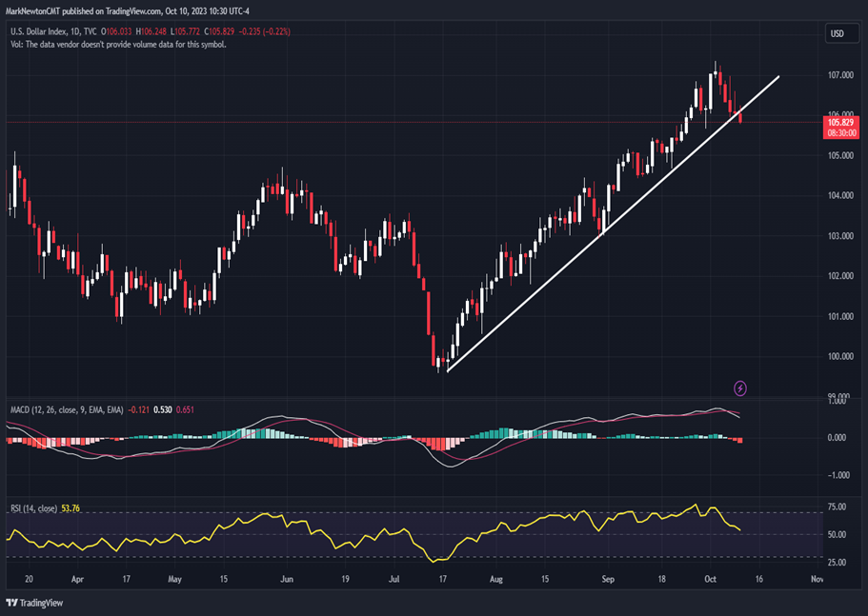This screenshot has width=868, height=616.
Task: Click the closing price C105.829 in header
Action: tap(219, 31)
